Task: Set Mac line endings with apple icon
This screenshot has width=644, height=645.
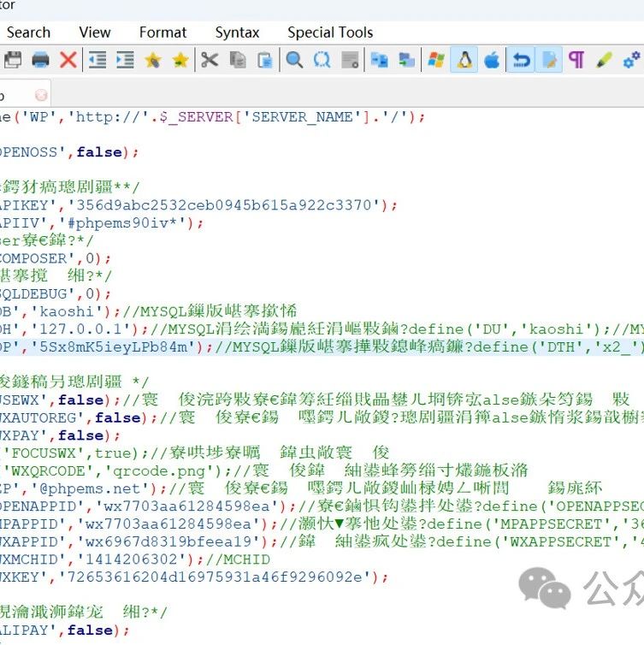Action: [x=492, y=60]
